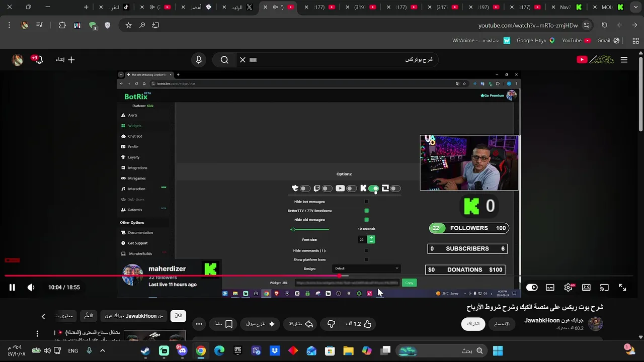Open the JawabkHoon channel avatar
644x362 pixels.
pyautogui.click(x=596, y=324)
